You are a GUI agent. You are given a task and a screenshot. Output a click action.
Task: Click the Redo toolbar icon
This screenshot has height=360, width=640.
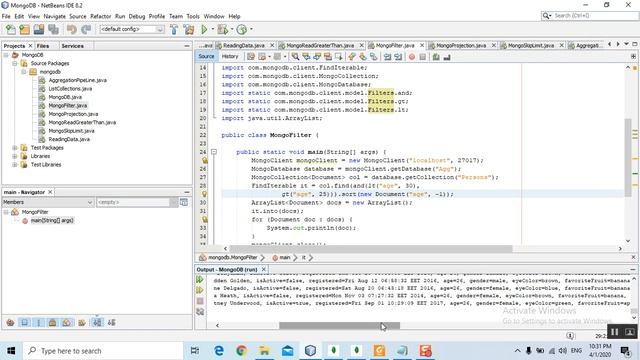point(86,29)
